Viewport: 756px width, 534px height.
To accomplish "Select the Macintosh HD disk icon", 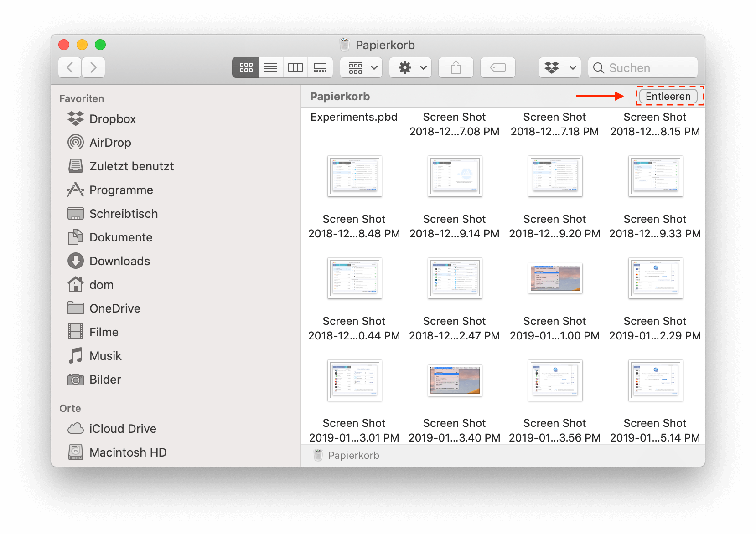I will (76, 452).
